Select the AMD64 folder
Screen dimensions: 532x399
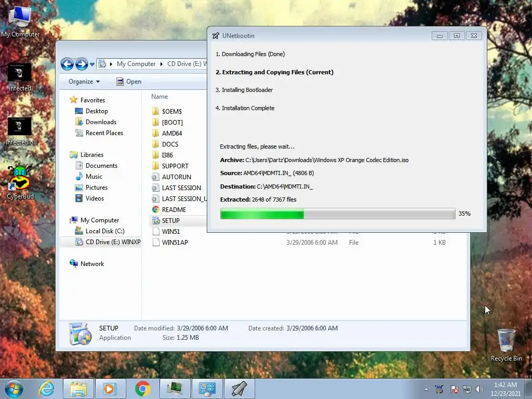[x=167, y=133]
